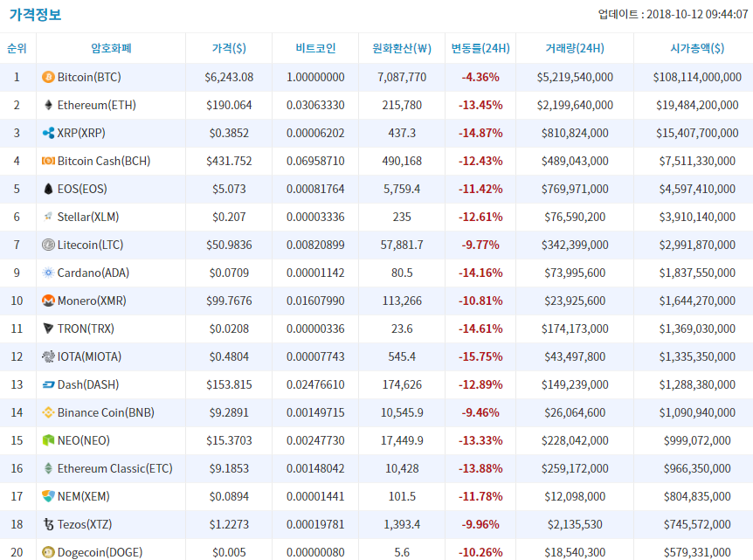Image resolution: width=753 pixels, height=560 pixels.
Task: Open the Dogecoin(DOGE) name link
Action: pos(100,552)
